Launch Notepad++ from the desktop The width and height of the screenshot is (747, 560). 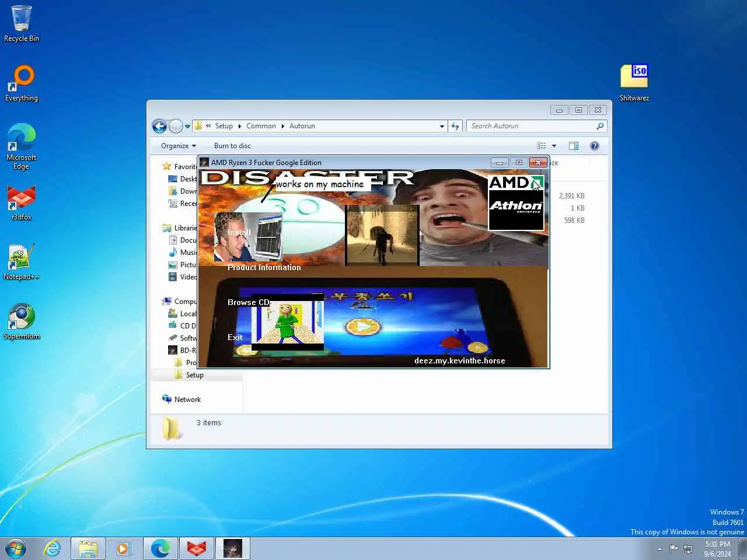pos(22,262)
